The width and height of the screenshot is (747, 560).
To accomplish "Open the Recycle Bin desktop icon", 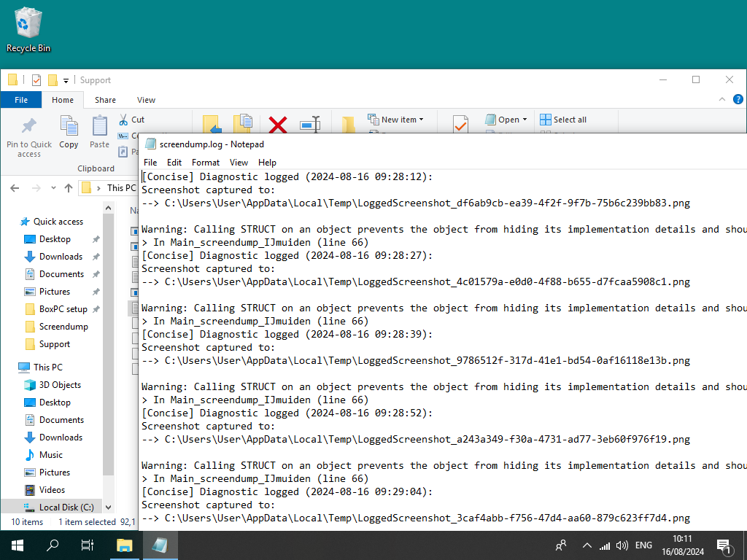I will pyautogui.click(x=28, y=29).
